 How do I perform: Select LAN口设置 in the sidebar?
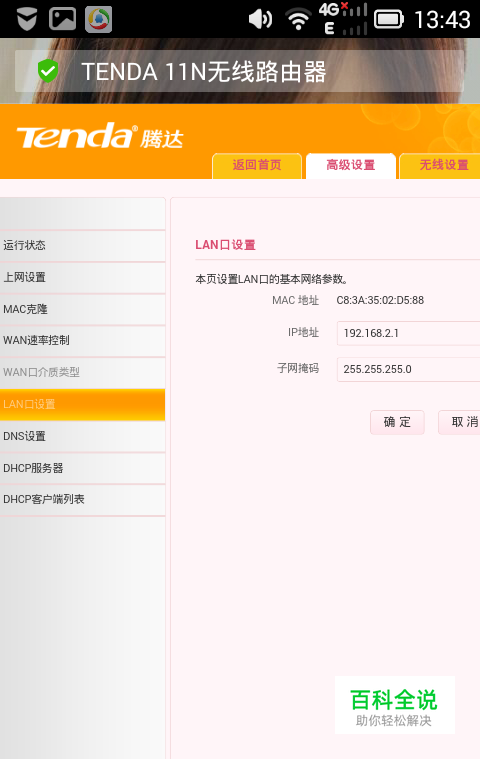82,404
